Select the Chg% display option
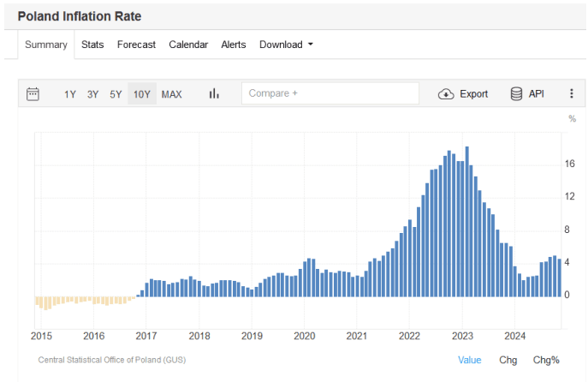 [x=545, y=360]
